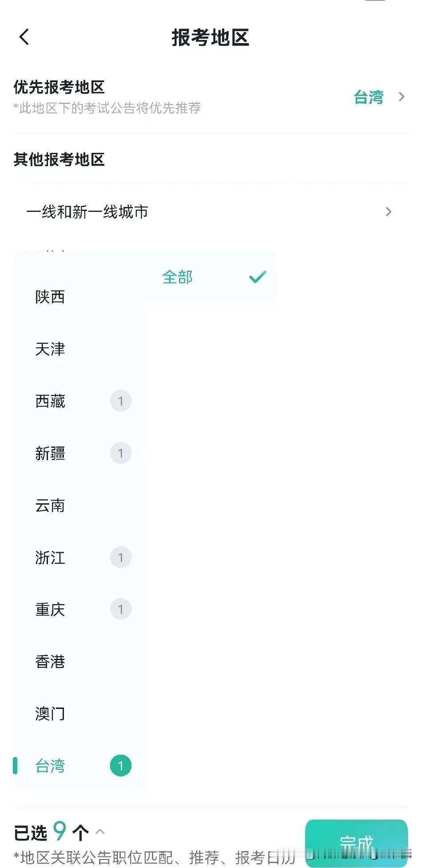Image resolution: width=421 pixels, height=868 pixels.
Task: Tap the count badge next to 浙江
Action: [x=121, y=557]
